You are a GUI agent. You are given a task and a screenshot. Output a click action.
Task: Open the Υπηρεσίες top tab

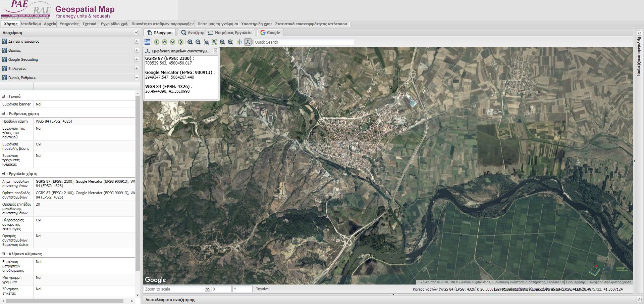(69, 24)
